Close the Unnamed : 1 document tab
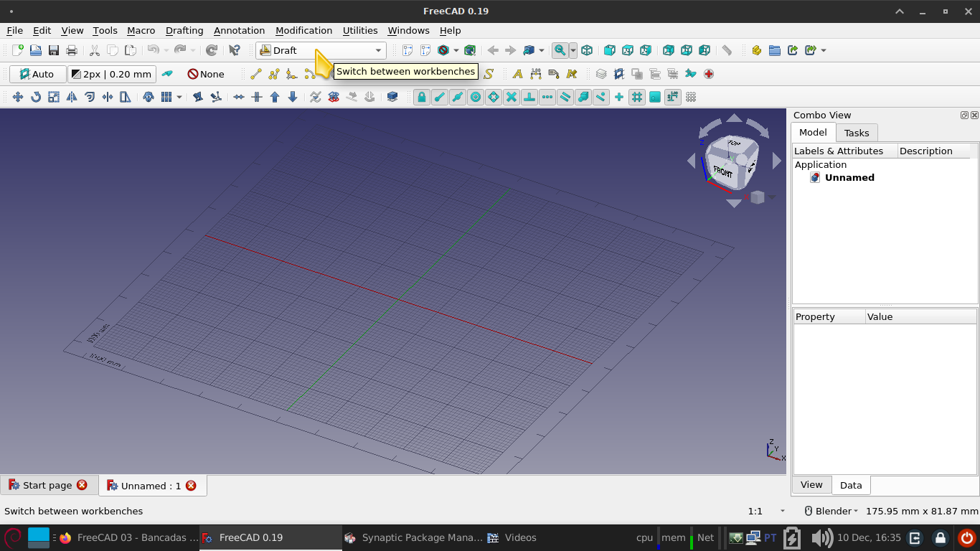The width and height of the screenshot is (980, 551). point(191,486)
